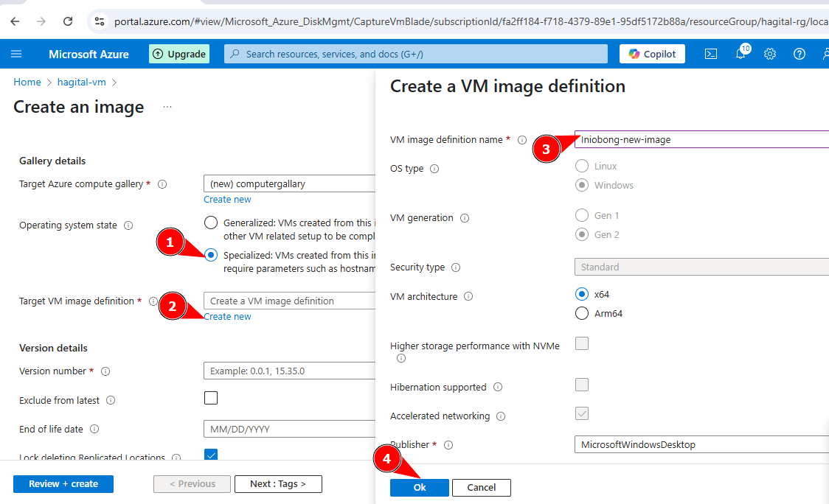Show info for VM generation

point(464,218)
